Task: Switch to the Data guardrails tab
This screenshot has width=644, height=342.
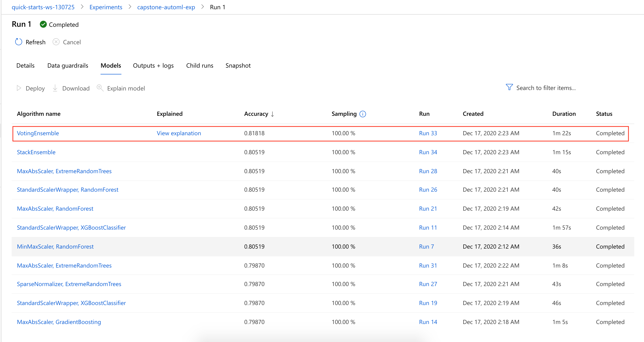Action: [x=68, y=65]
